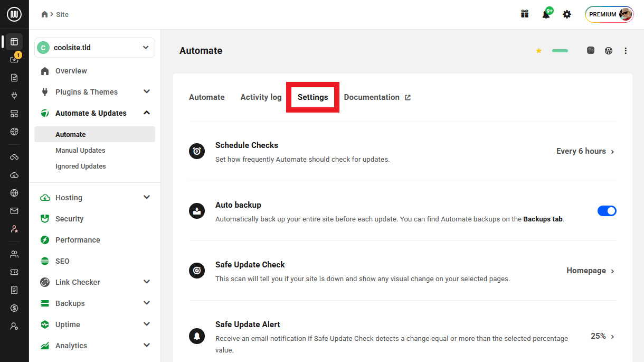The height and width of the screenshot is (362, 644).
Task: Click the Performance bolt icon in sidebar
Action: click(45, 240)
